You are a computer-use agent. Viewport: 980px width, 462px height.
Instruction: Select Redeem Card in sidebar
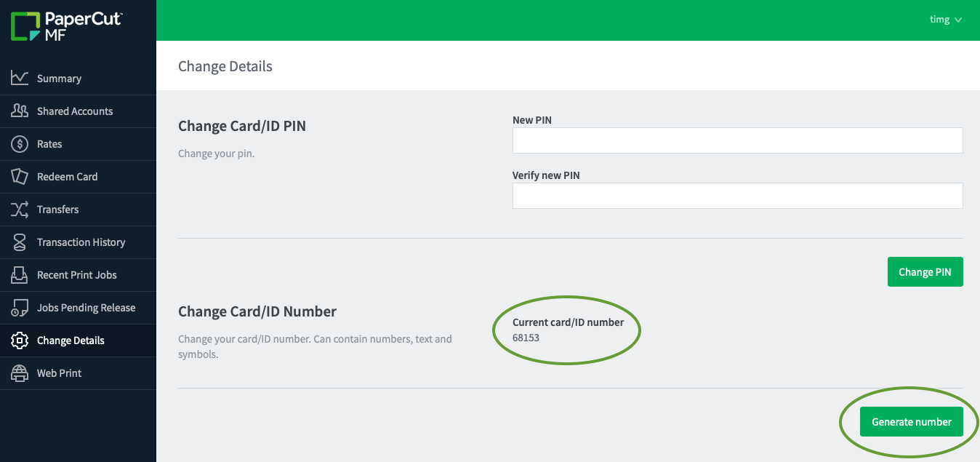(x=78, y=177)
